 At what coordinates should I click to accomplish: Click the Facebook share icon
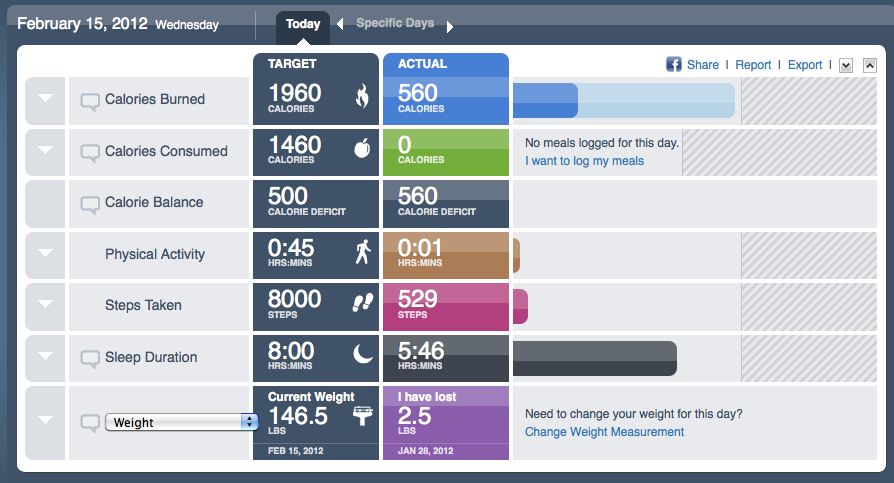674,65
